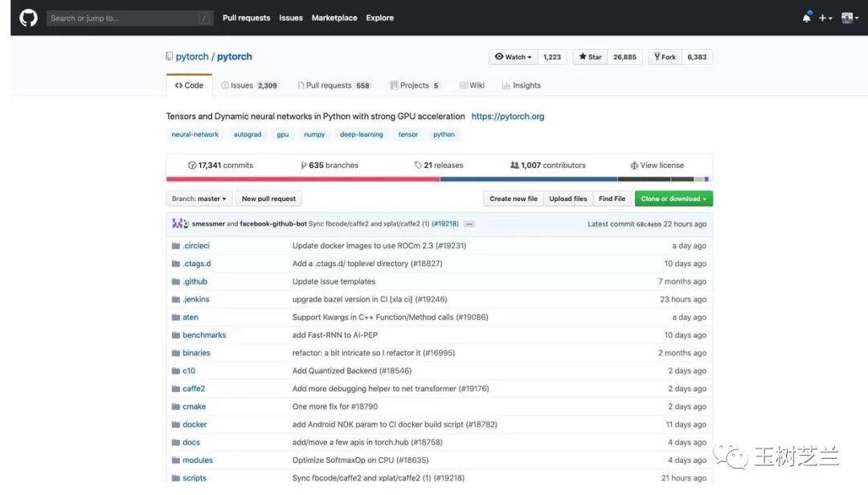View the 17,341 commits history
The image size is (868, 495).
[x=220, y=165]
